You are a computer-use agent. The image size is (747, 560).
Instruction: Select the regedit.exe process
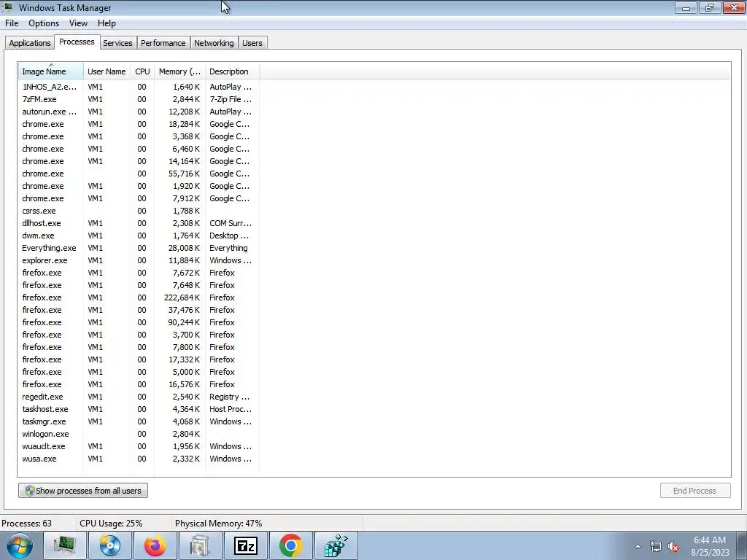point(139,396)
